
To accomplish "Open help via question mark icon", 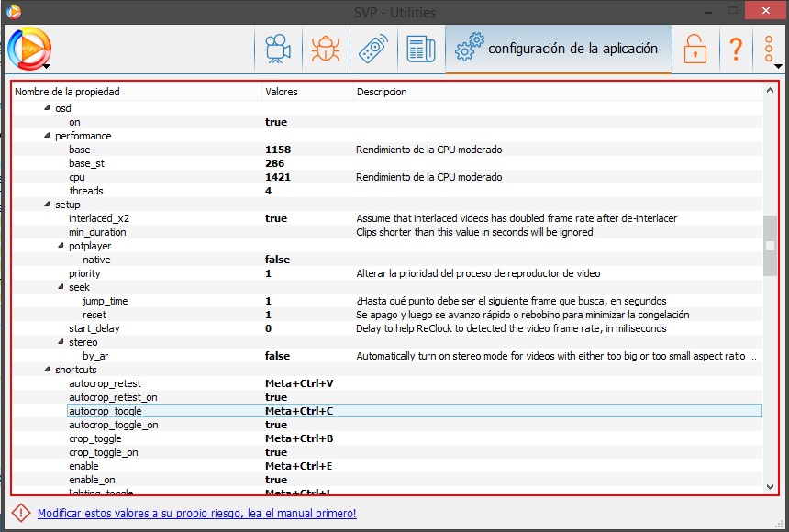I will (735, 50).
